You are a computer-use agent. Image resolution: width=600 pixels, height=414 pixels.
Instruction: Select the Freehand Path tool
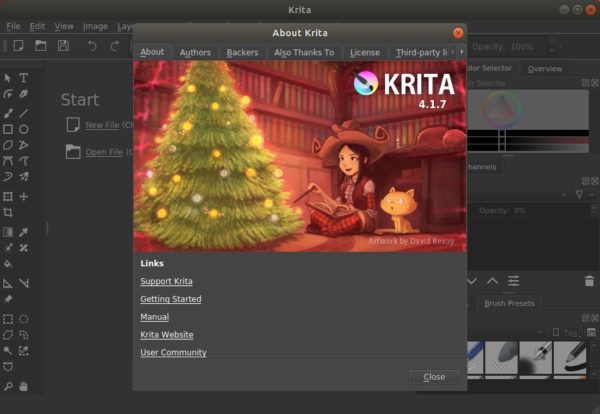coord(24,161)
